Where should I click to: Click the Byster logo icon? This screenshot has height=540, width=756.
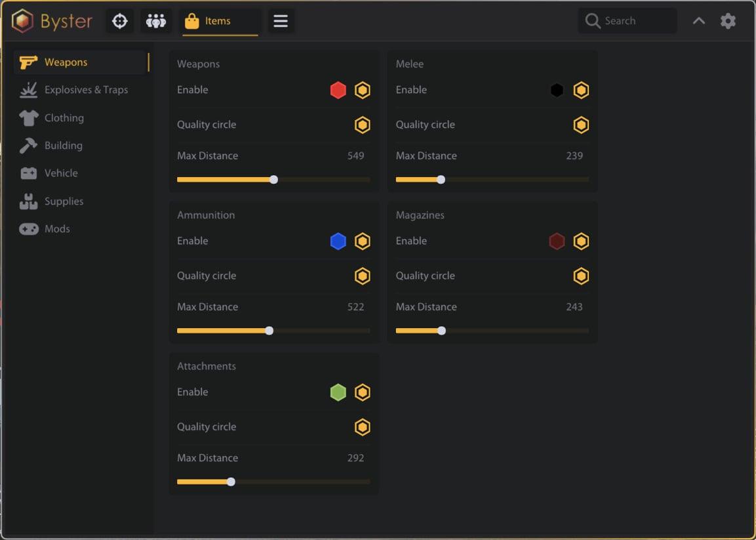tap(22, 21)
